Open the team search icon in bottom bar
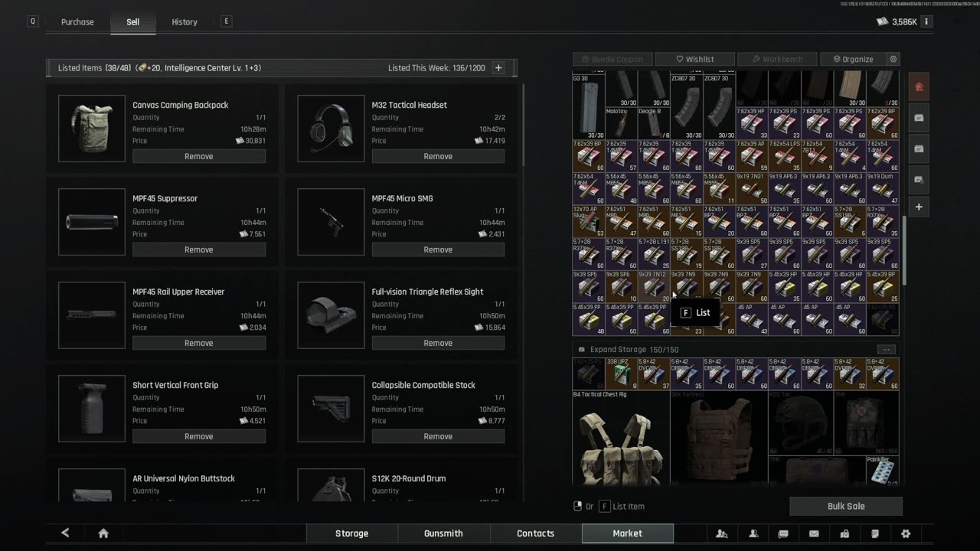The image size is (980, 551). point(721,533)
